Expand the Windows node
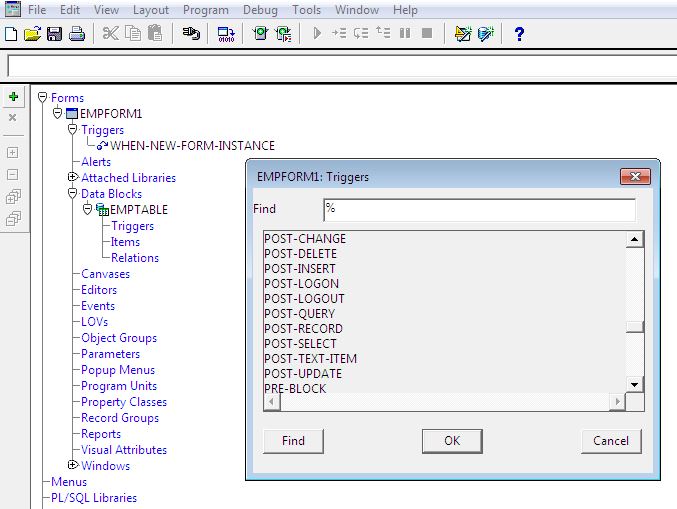 tap(73, 465)
